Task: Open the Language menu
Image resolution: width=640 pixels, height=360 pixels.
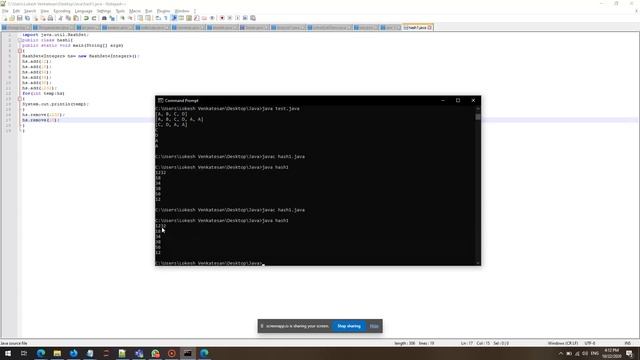Action: coord(84,11)
